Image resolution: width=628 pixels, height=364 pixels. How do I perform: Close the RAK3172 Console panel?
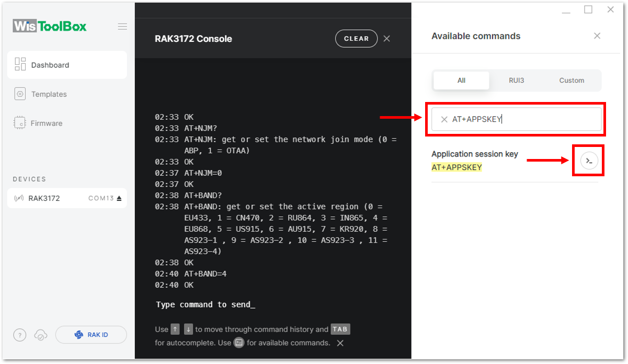click(x=387, y=38)
